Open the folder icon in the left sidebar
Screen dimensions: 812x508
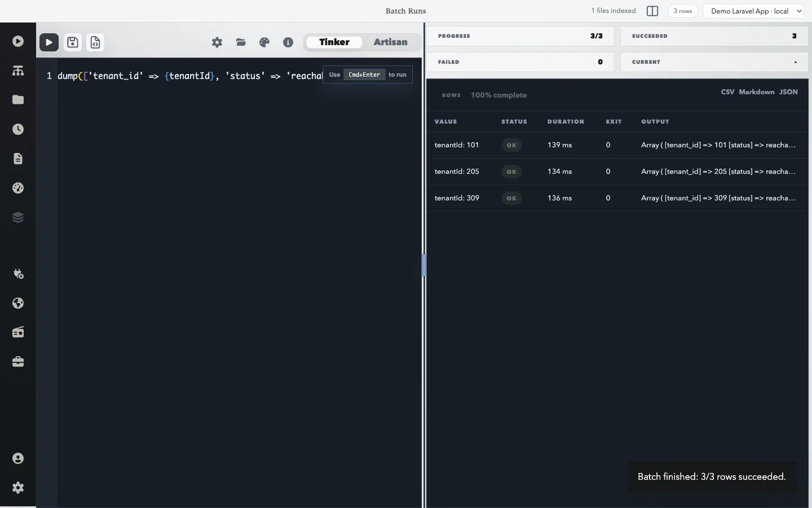18,100
